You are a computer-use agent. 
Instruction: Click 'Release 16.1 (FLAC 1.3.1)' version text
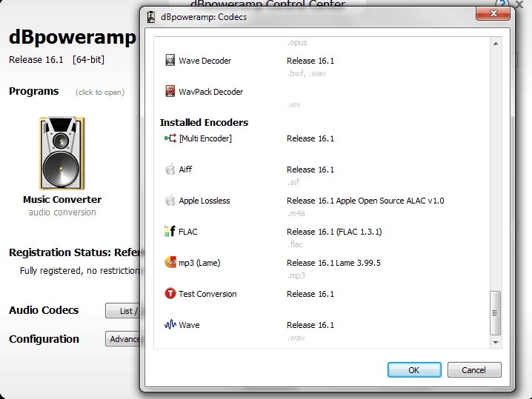[334, 232]
